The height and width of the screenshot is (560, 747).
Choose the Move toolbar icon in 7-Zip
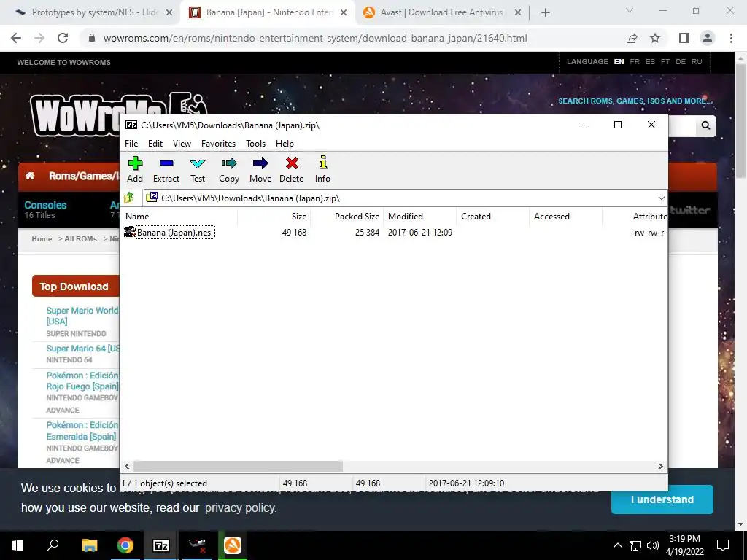pyautogui.click(x=260, y=169)
